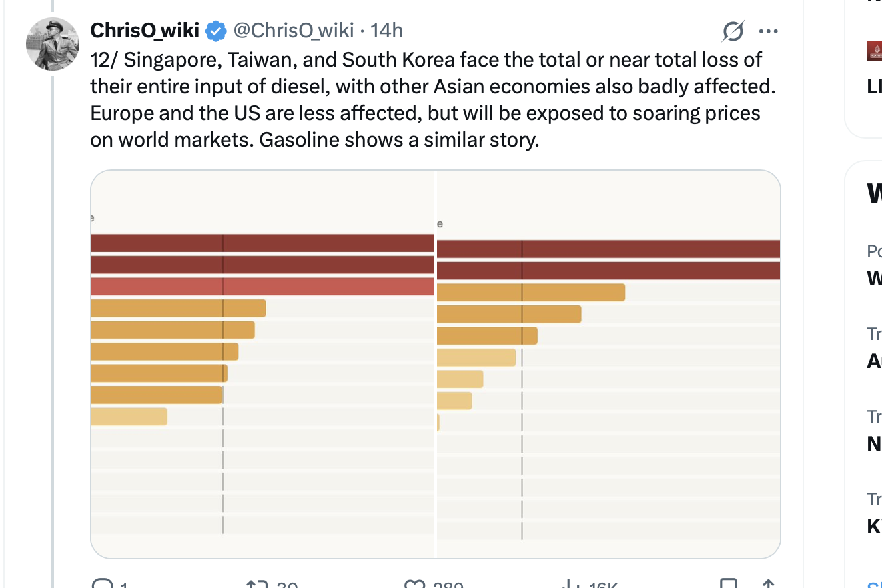Click the blue verified badge

pyautogui.click(x=215, y=31)
